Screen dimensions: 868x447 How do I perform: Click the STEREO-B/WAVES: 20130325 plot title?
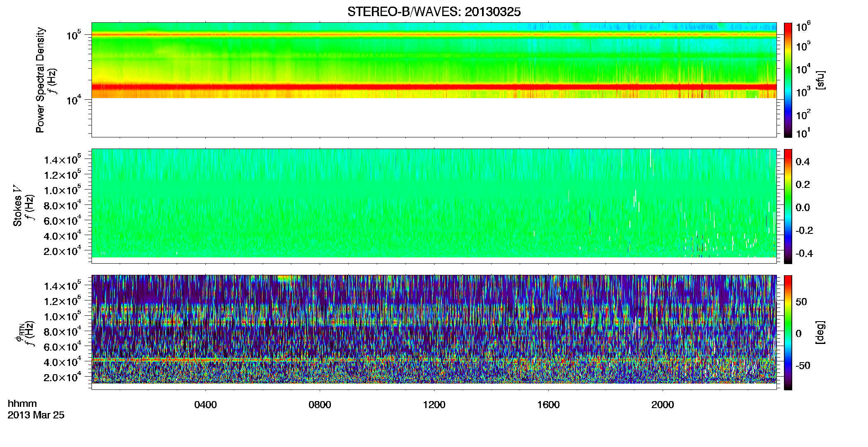434,12
